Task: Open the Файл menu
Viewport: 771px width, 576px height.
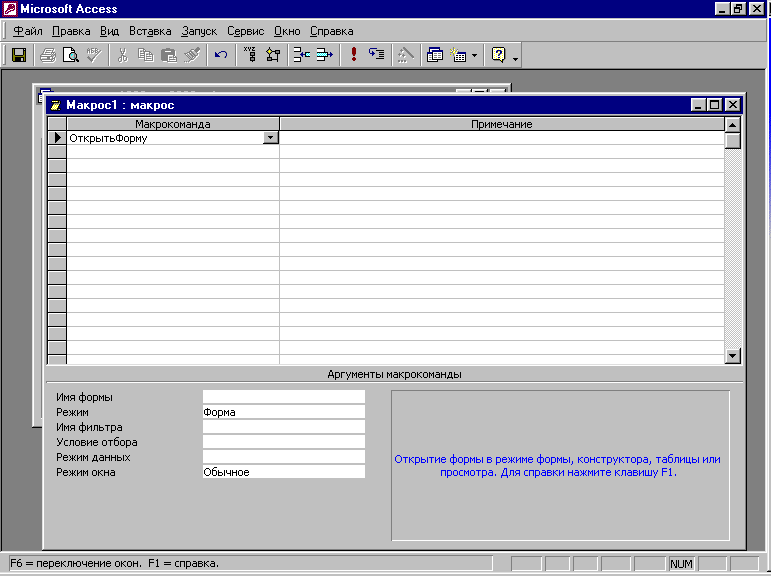Action: tap(28, 31)
